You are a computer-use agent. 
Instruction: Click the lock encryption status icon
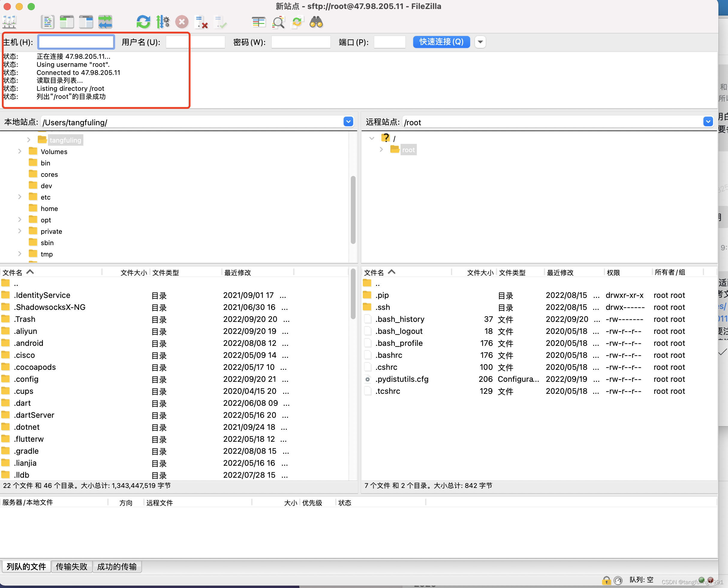(x=606, y=581)
